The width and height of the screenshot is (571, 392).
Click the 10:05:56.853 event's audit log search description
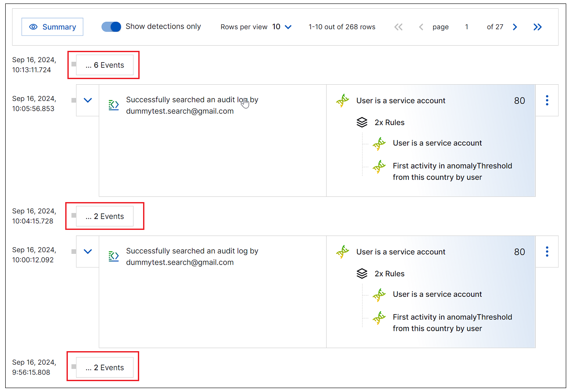point(192,105)
